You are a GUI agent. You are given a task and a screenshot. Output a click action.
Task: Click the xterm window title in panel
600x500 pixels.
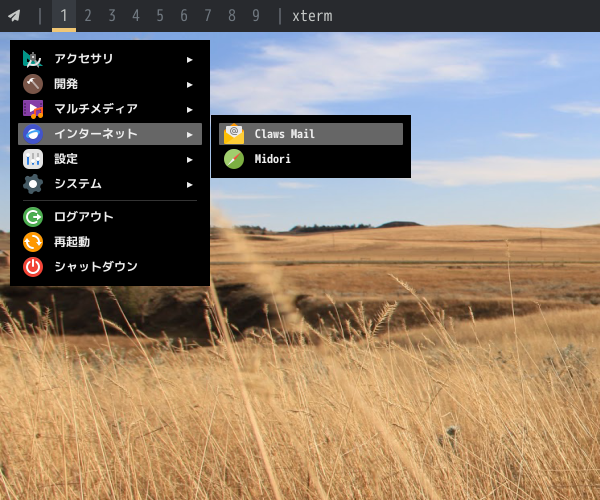[x=312, y=16]
